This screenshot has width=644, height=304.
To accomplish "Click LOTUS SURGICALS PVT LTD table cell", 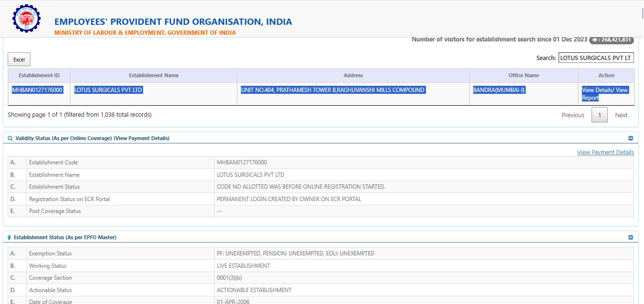I will click(108, 90).
